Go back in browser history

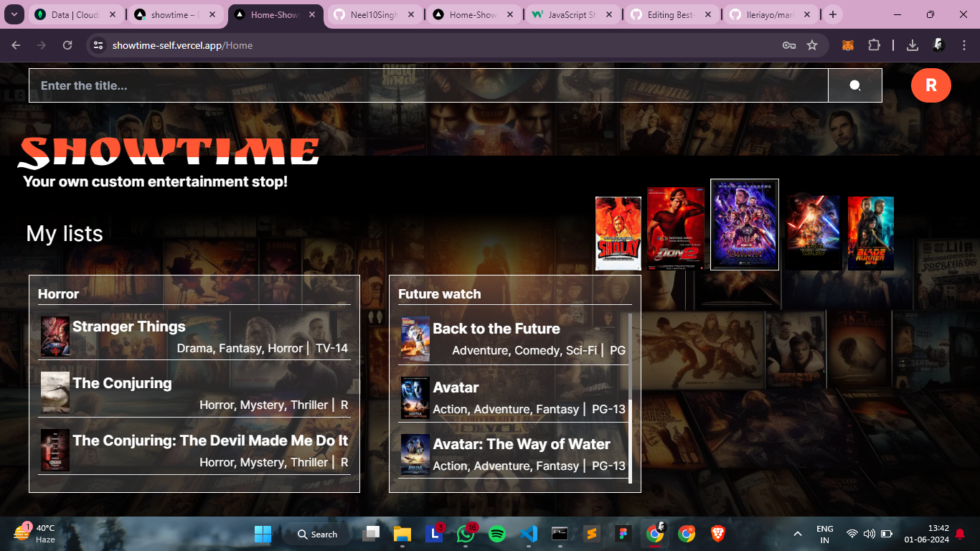[x=16, y=45]
